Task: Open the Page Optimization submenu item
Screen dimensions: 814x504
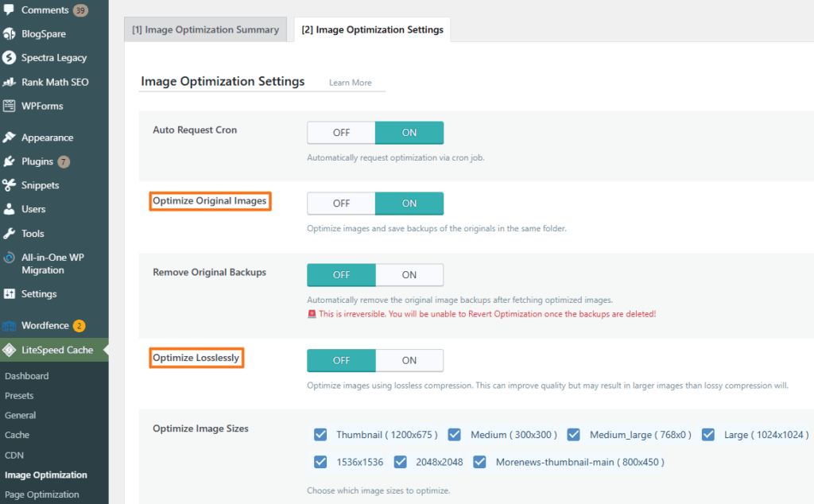Action: [42, 494]
